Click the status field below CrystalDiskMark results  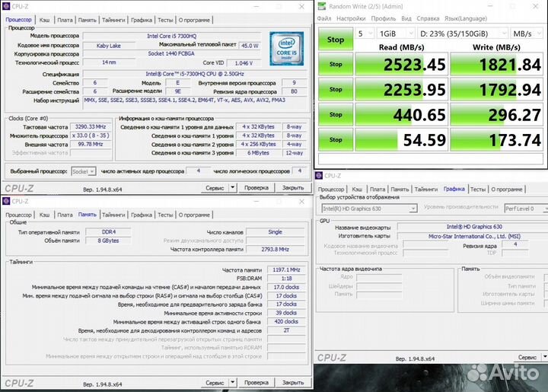coord(431,158)
